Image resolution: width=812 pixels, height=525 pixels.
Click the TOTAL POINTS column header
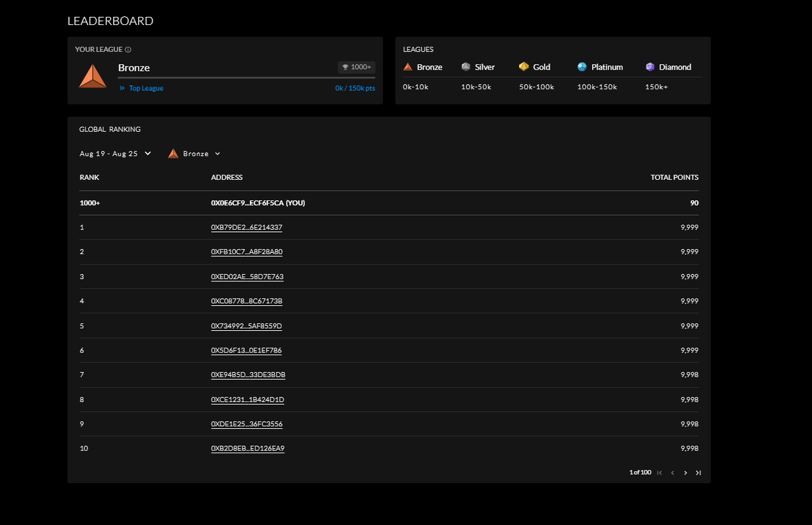(675, 177)
